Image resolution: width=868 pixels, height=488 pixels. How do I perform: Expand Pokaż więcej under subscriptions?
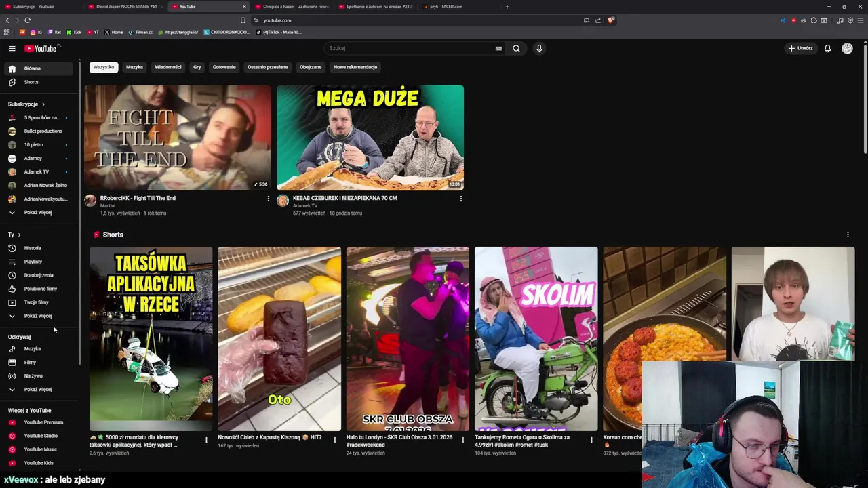38,212
